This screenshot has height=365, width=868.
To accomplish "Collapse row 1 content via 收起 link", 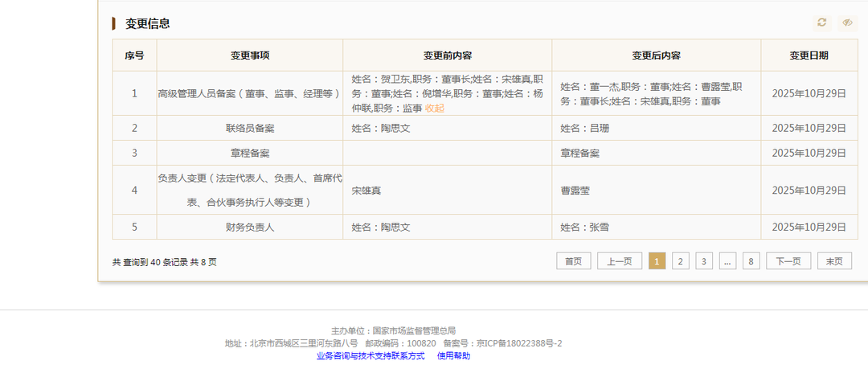I will point(435,109).
